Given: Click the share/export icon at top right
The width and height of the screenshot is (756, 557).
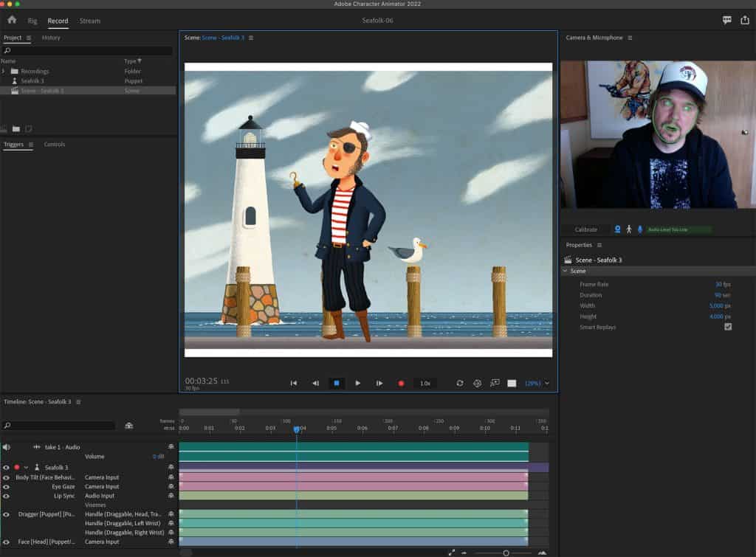Looking at the screenshot, I should tap(745, 20).
